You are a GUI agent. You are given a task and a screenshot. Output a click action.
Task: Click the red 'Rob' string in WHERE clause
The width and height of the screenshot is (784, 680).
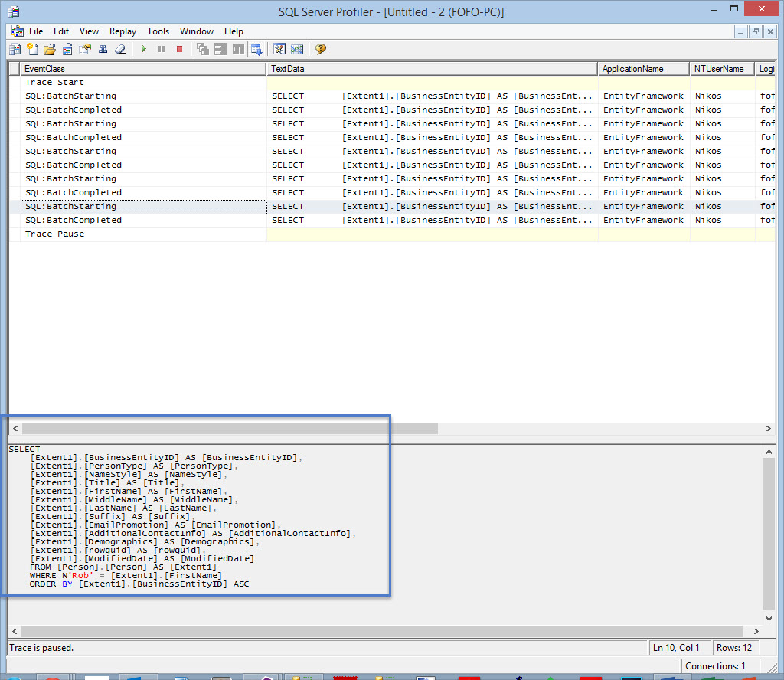[80, 576]
